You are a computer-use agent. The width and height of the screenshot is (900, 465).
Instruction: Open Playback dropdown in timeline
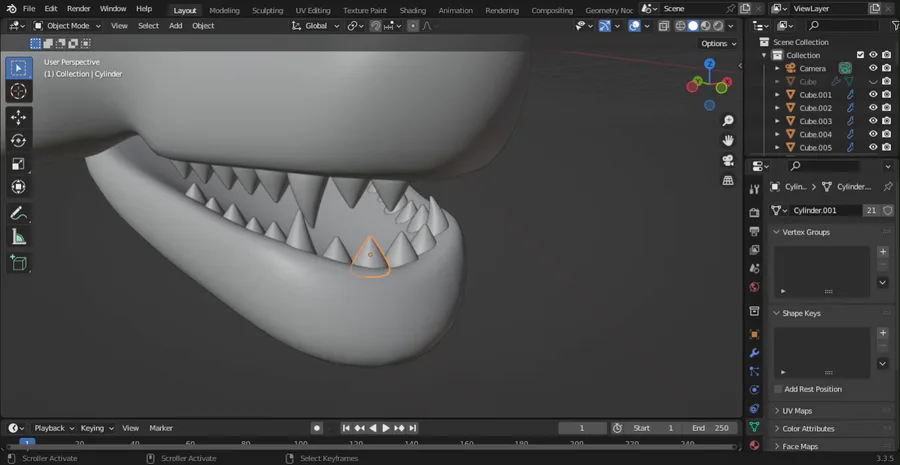click(54, 428)
